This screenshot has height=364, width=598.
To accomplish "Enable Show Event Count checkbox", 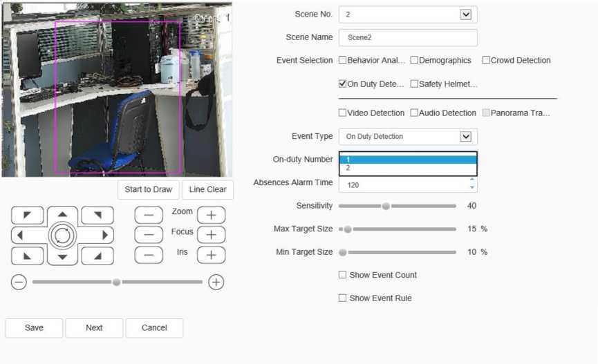I will coord(343,275).
